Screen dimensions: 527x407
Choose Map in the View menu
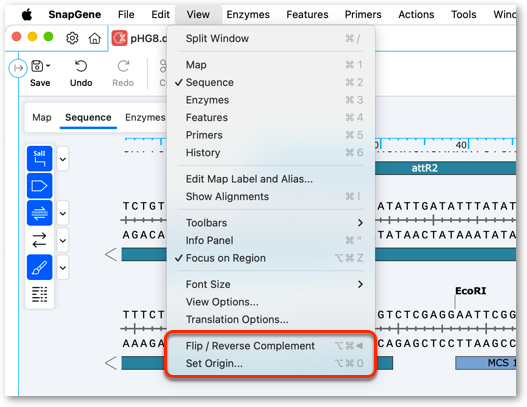click(x=271, y=65)
